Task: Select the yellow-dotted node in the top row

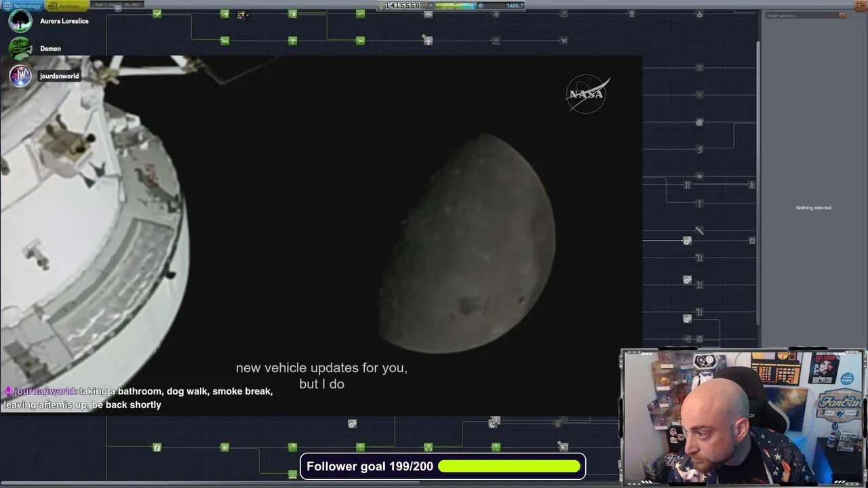Action: click(241, 14)
